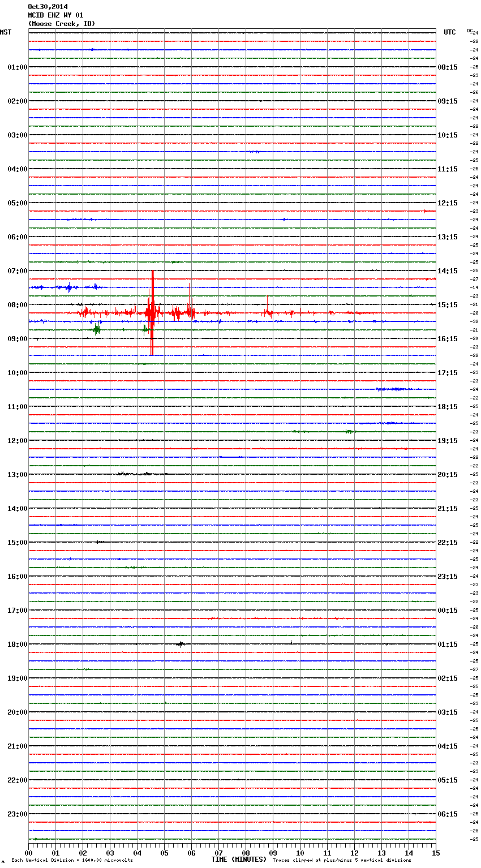481x868 pixels.
Task: Select the "23:00" MST row label
Action: [x=18, y=814]
